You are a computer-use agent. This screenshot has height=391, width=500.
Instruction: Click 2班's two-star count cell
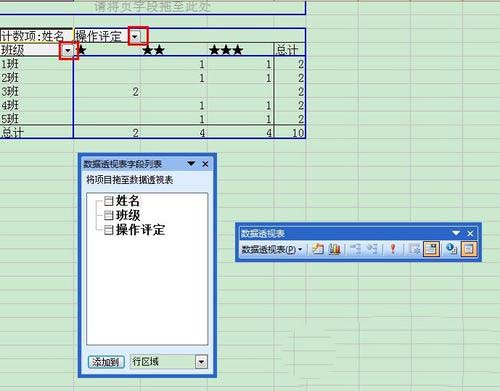(x=202, y=78)
